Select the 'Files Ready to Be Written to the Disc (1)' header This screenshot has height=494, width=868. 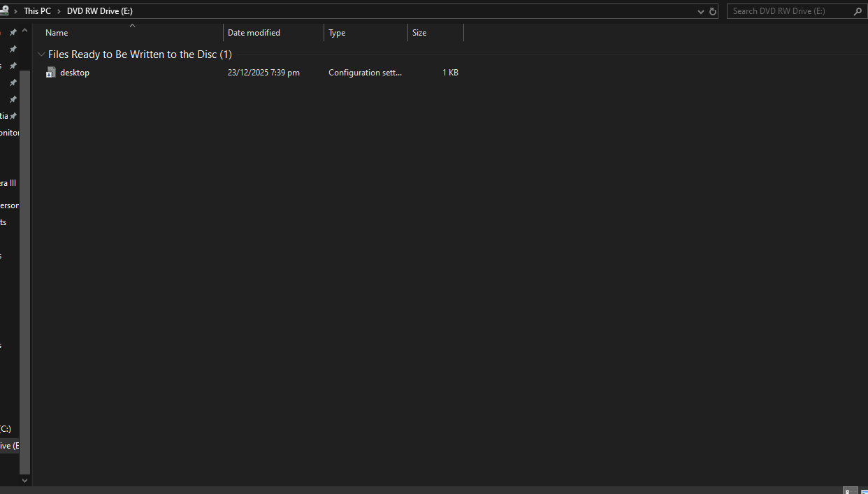pyautogui.click(x=140, y=55)
